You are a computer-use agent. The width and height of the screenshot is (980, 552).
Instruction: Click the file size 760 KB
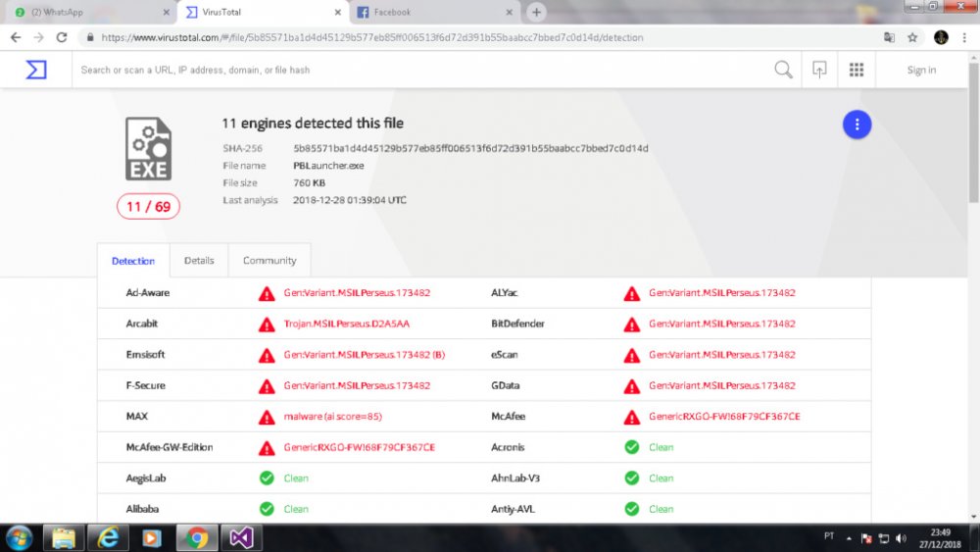point(309,183)
